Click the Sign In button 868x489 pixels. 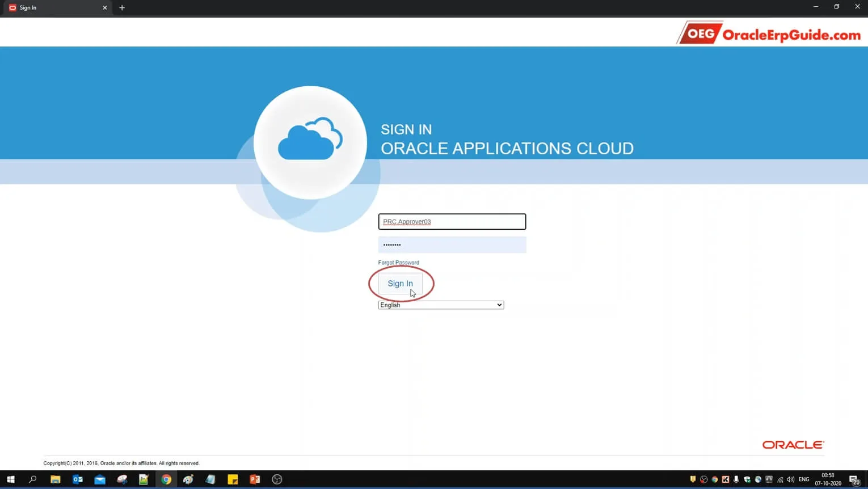coord(400,283)
